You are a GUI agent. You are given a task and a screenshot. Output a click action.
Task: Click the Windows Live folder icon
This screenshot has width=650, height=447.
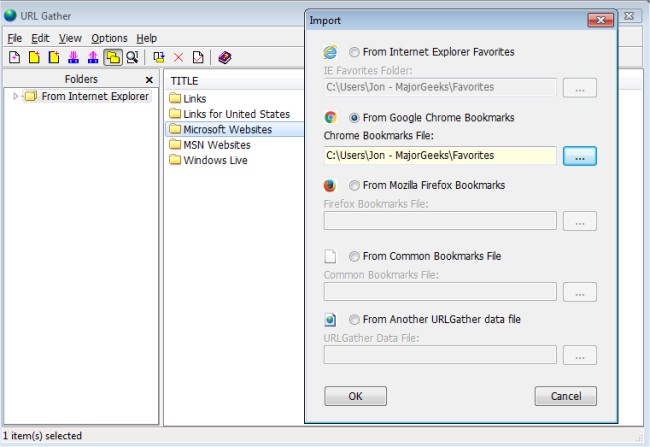[175, 160]
